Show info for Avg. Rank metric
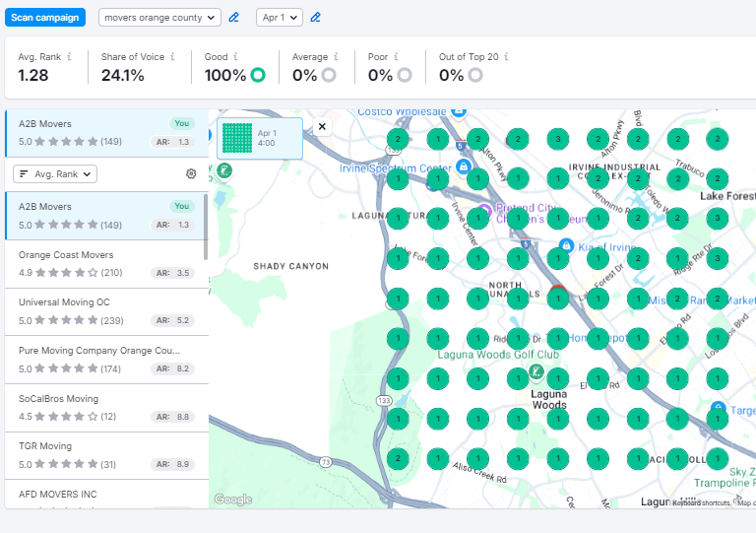Image resolution: width=756 pixels, height=533 pixels. click(x=70, y=56)
